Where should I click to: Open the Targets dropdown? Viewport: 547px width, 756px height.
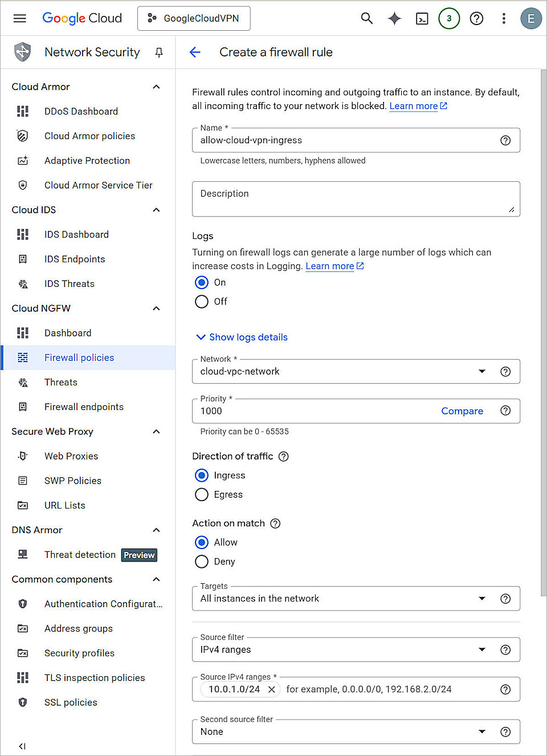click(x=482, y=599)
